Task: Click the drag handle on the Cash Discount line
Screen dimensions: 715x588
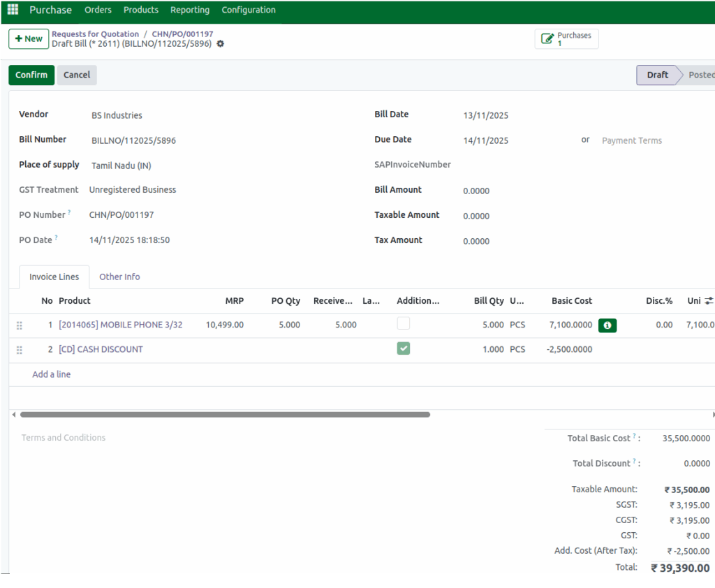Action: tap(20, 349)
